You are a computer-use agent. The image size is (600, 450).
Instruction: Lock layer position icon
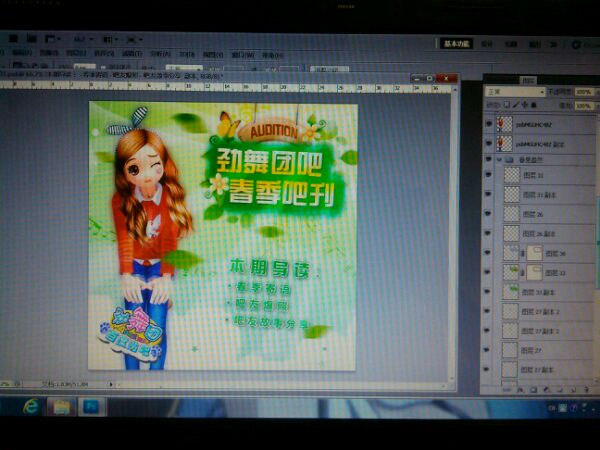point(524,104)
